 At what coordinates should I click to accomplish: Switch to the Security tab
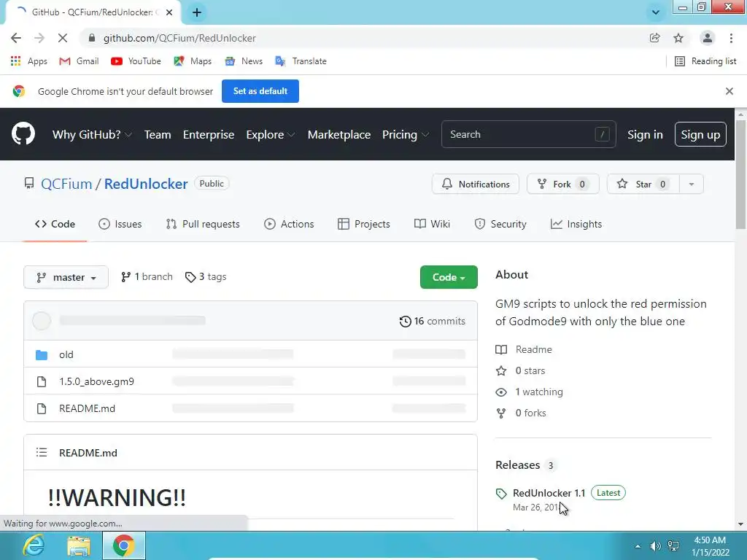pyautogui.click(x=500, y=224)
